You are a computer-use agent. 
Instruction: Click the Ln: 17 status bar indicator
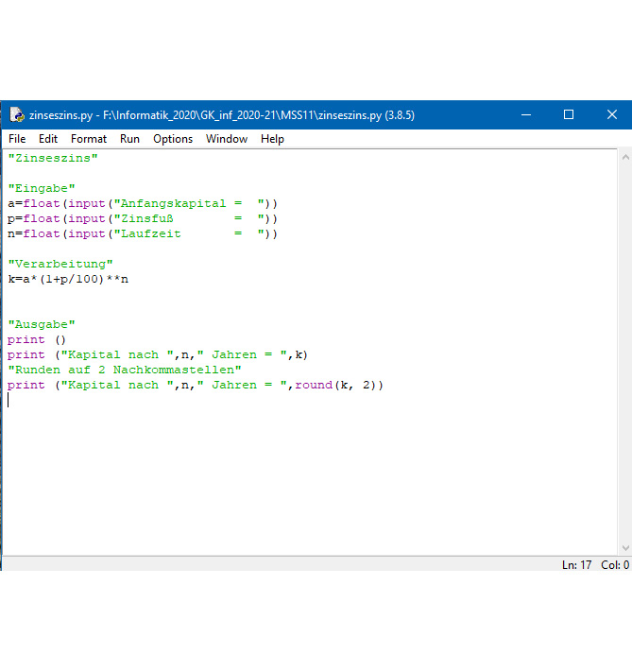pyautogui.click(x=576, y=565)
